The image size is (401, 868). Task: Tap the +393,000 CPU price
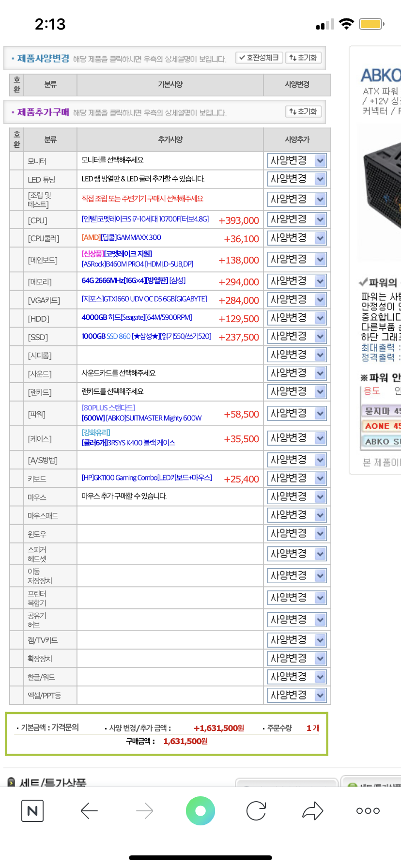point(239,220)
